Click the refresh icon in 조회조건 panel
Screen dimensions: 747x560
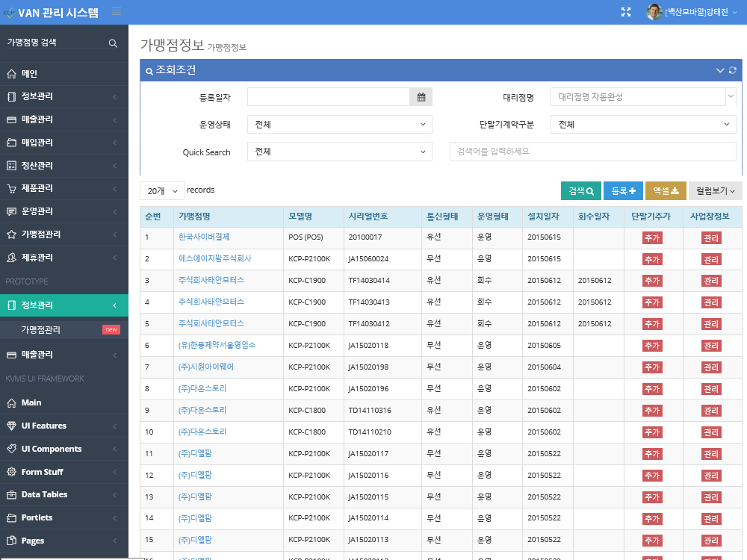point(733,70)
